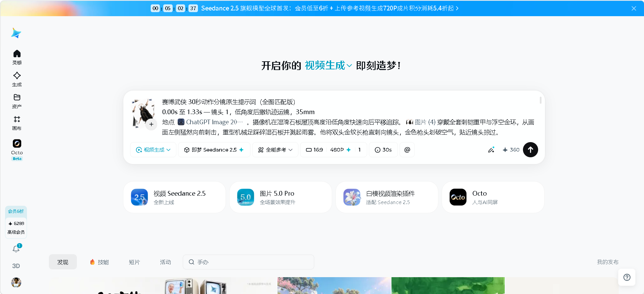Close the Seedance 2.5 promo banner

pos(634,8)
